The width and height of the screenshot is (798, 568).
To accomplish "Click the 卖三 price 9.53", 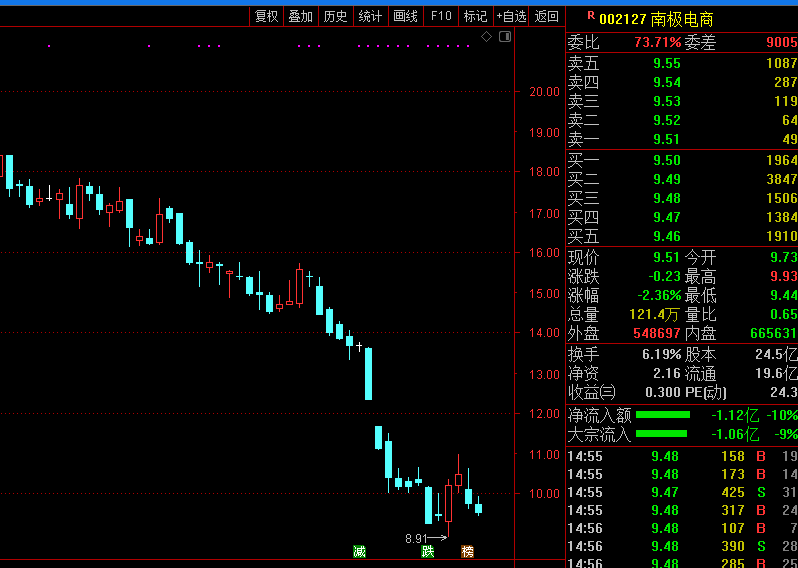I will click(x=667, y=101).
